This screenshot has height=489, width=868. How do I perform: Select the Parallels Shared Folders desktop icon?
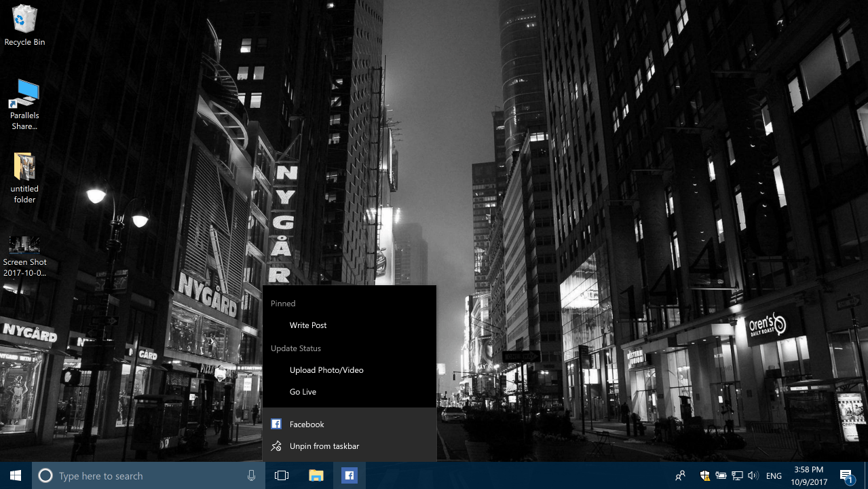coord(24,105)
